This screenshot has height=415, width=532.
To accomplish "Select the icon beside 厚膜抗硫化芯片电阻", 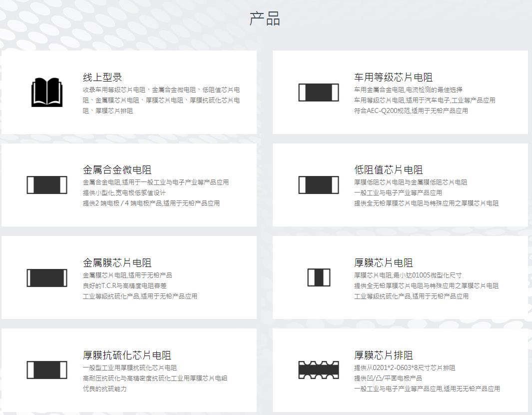I will pos(47,370).
